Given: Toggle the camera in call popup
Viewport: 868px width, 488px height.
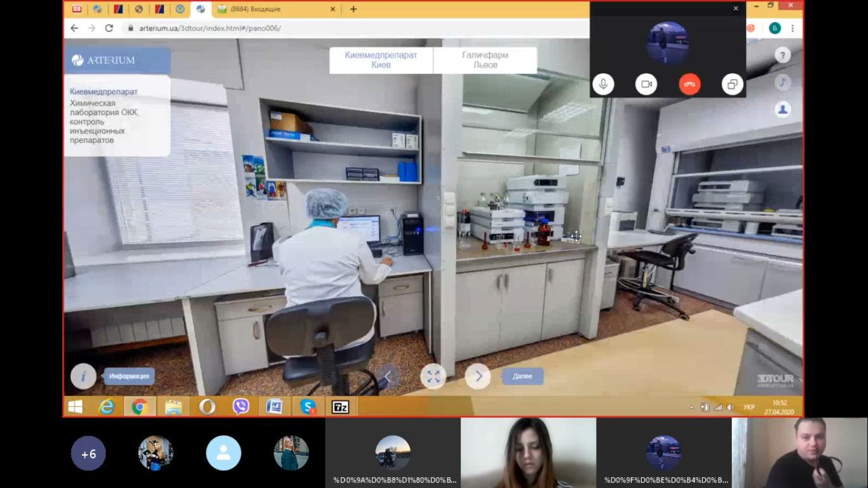Looking at the screenshot, I should 646,84.
